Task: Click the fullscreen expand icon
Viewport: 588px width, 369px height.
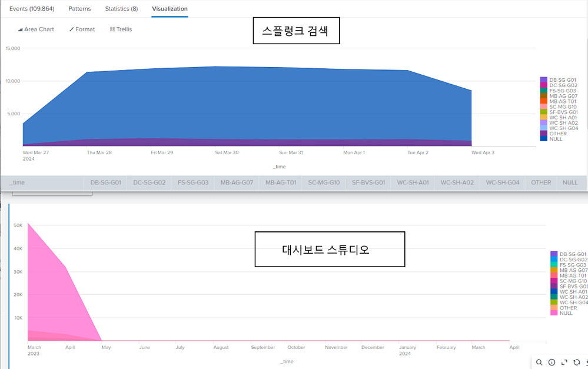Action: click(x=564, y=363)
